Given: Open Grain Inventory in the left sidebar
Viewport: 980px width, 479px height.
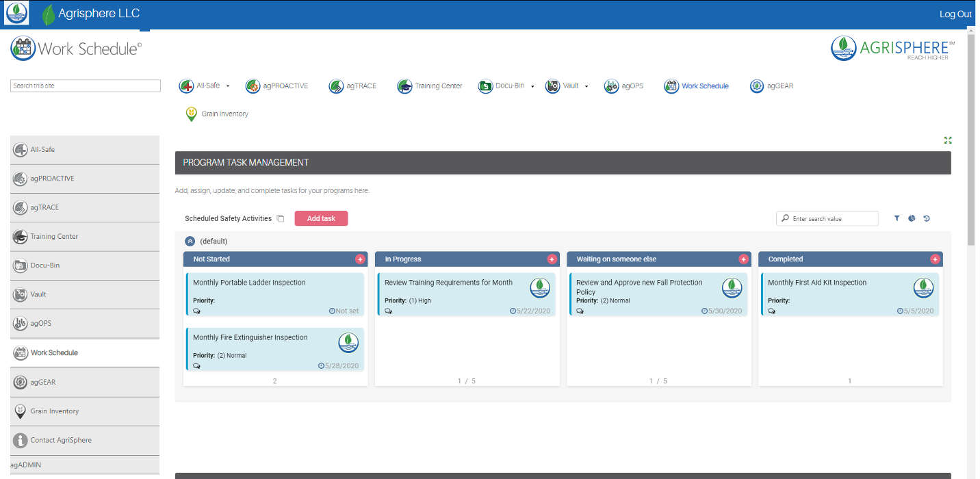Looking at the screenshot, I should (x=85, y=411).
